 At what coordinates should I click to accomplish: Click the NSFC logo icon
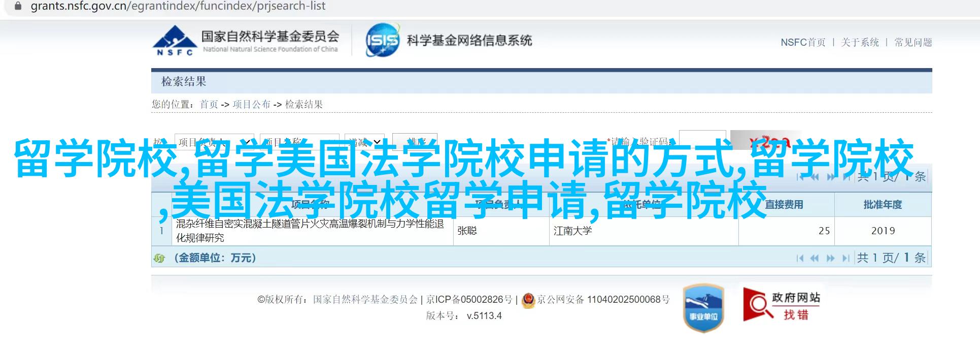[174, 41]
